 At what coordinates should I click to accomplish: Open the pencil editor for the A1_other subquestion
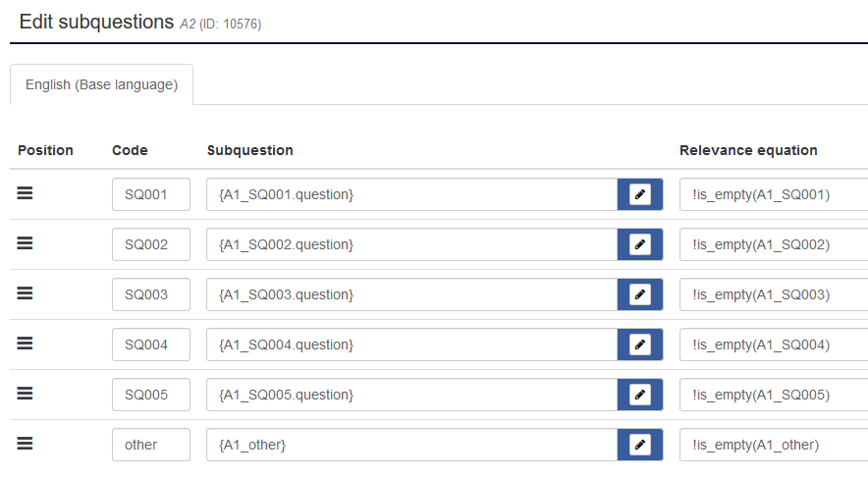pyautogui.click(x=640, y=445)
